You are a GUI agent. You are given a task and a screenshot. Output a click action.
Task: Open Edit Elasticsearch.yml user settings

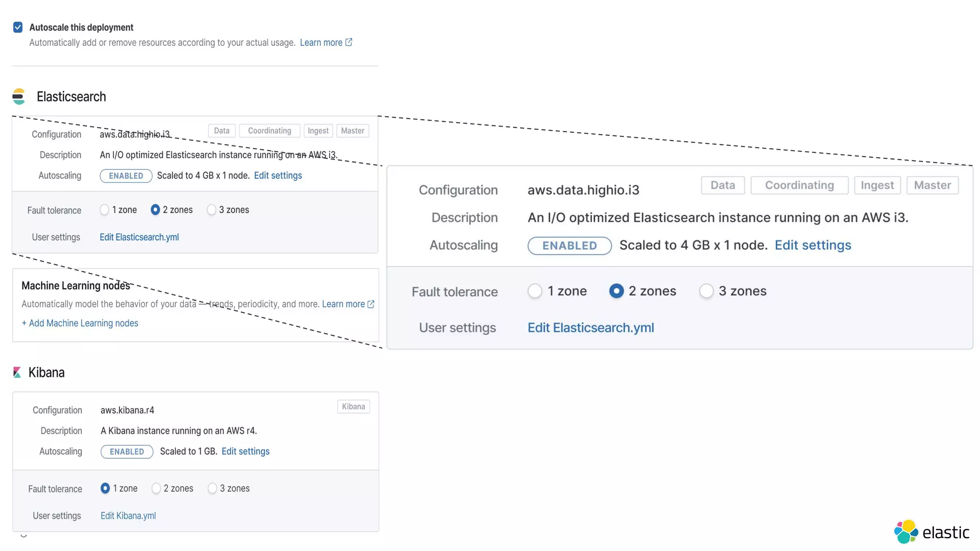139,237
